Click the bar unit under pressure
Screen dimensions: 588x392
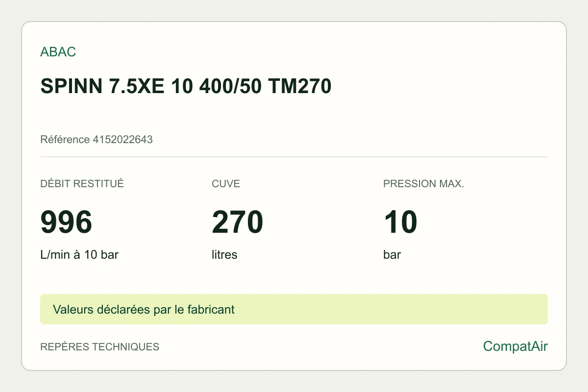pyautogui.click(x=392, y=255)
